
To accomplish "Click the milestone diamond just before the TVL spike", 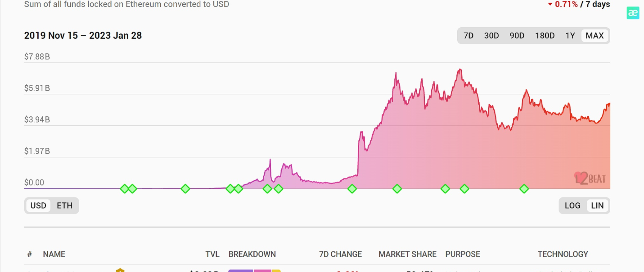I will click(352, 189).
